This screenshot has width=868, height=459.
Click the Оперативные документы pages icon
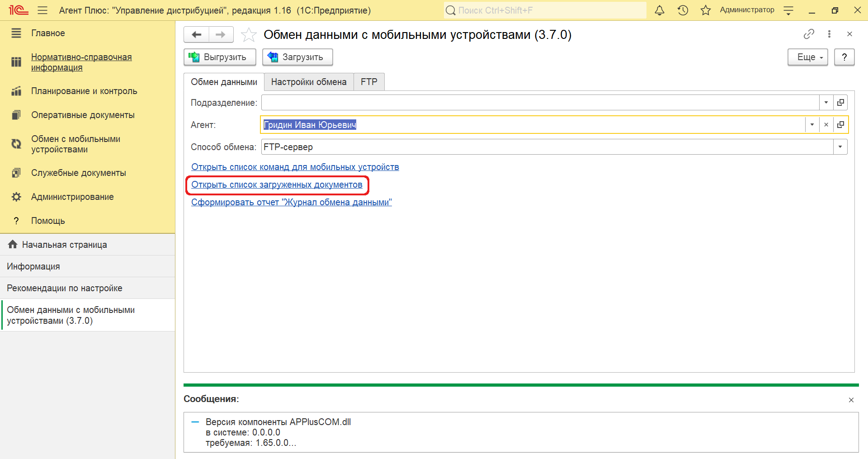click(x=16, y=115)
